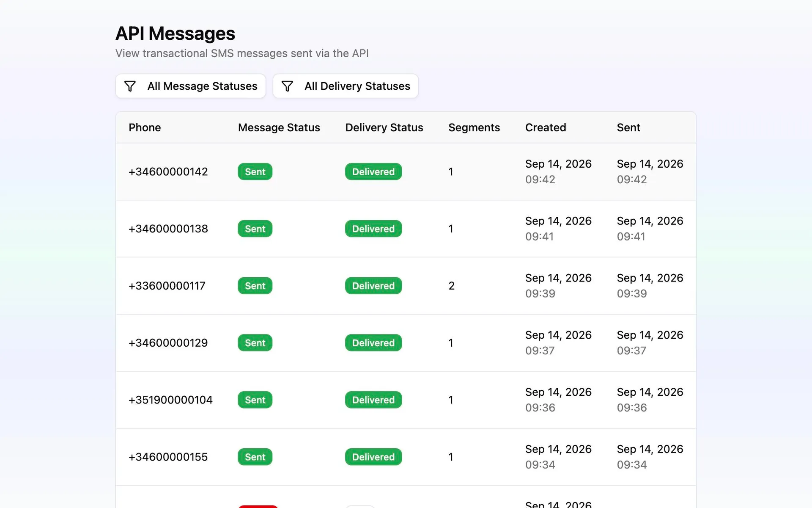Click the Sent badge for +34600000138

click(x=255, y=229)
